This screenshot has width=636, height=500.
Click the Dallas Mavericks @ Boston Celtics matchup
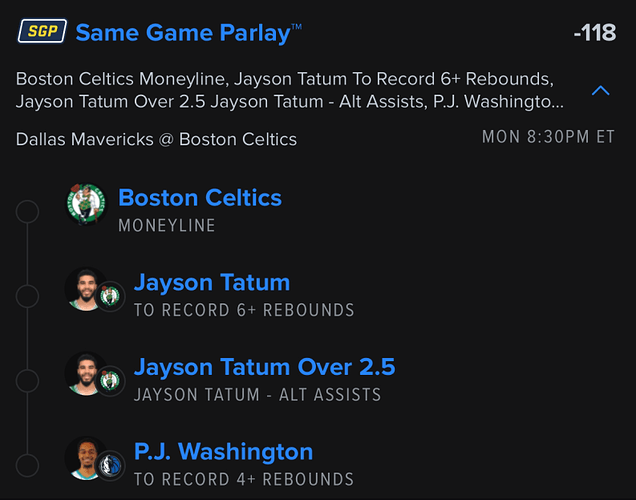click(x=156, y=139)
